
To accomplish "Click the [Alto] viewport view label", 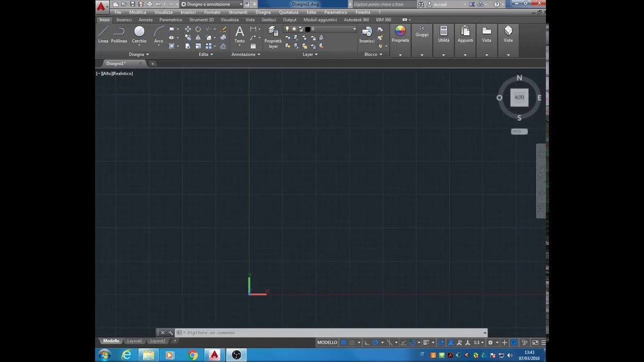I will coord(106,73).
